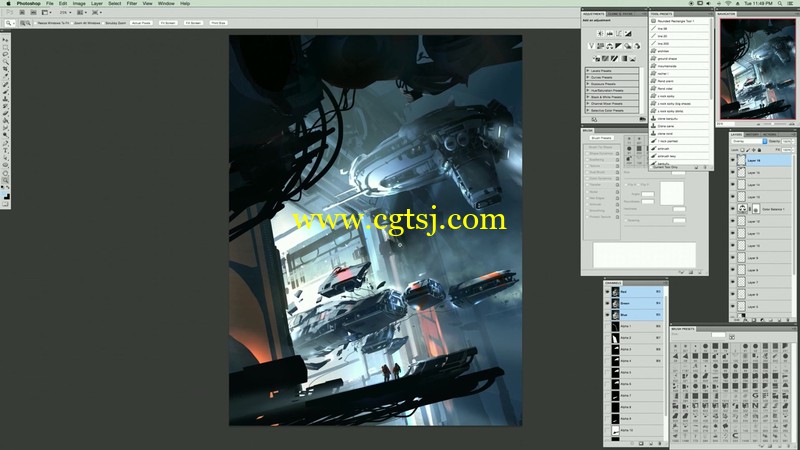Click the lock all icon in Layers panel
Image resolution: width=800 pixels, height=450 pixels.
coord(759,150)
